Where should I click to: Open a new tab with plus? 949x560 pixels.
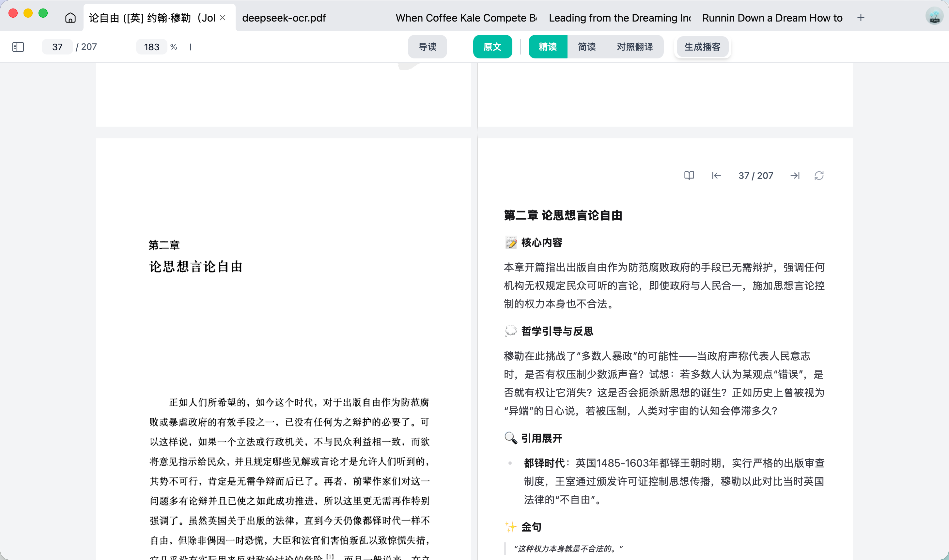tap(861, 18)
